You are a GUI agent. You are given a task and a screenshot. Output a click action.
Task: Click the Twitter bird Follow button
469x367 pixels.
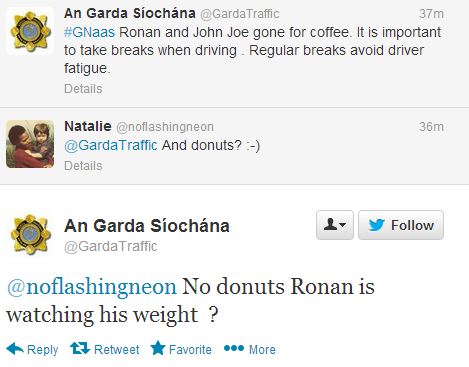(x=401, y=225)
